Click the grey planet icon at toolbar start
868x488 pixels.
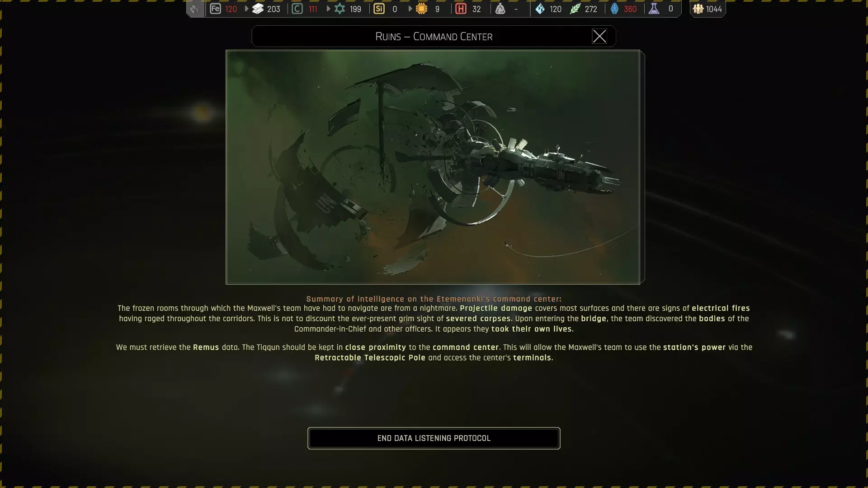195,9
